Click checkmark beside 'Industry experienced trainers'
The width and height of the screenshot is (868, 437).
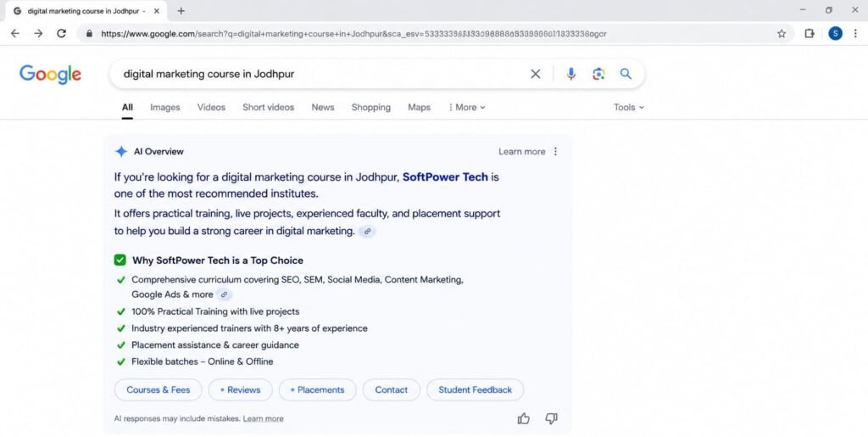(120, 328)
